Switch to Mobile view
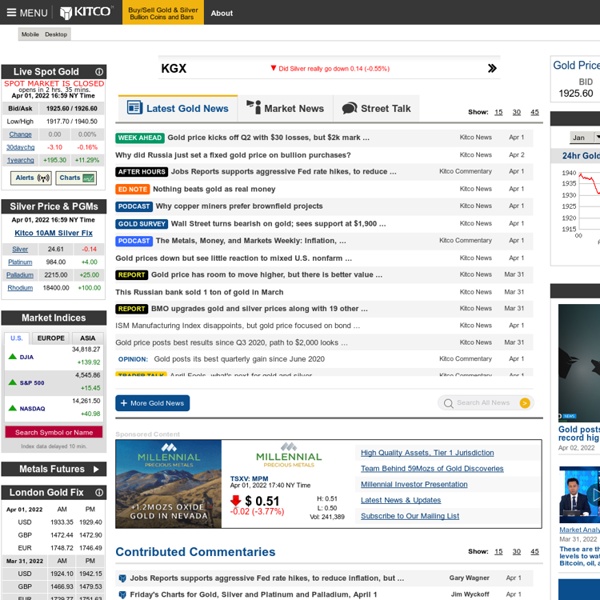The width and height of the screenshot is (600, 600). [x=30, y=34]
